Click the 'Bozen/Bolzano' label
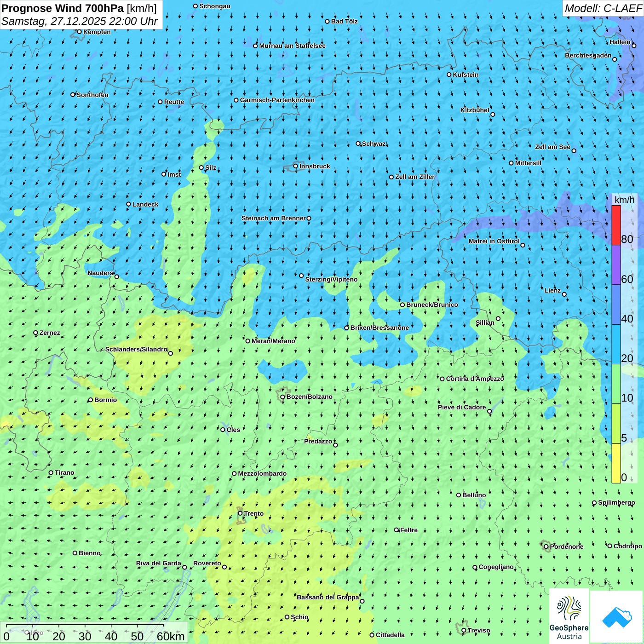The image size is (644, 644). (x=310, y=397)
